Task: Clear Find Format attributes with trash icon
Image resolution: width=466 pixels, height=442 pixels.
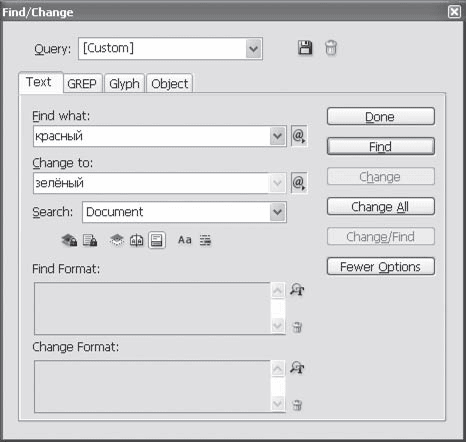Action: [297, 327]
